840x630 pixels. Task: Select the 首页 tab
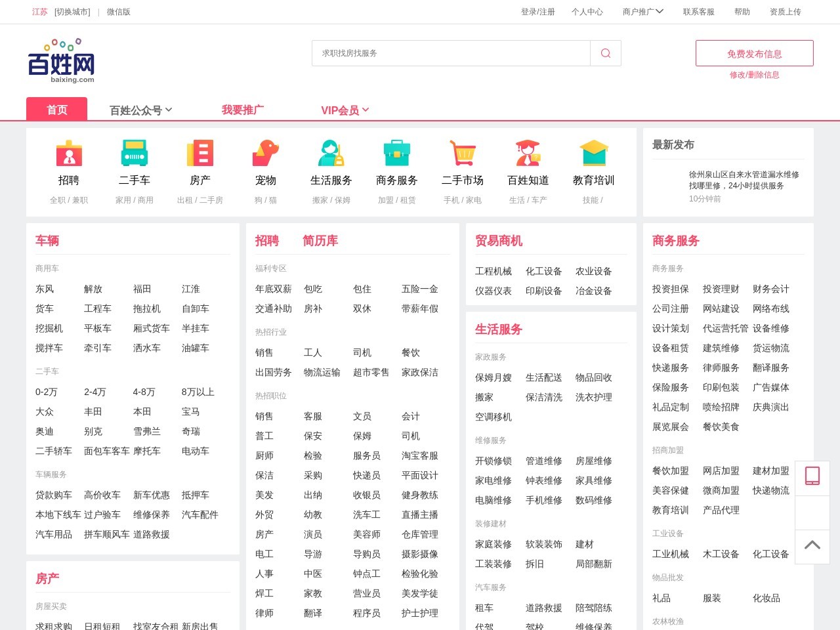pyautogui.click(x=57, y=109)
